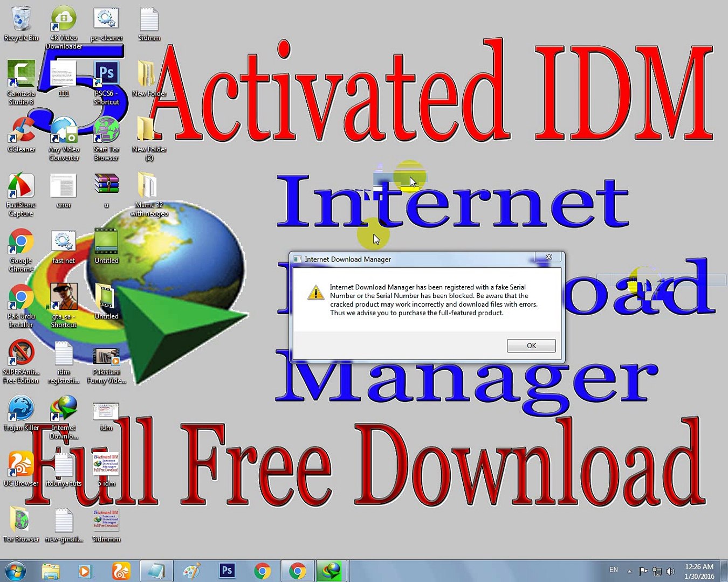Switch to Photoshop on the taskbar
Viewport: 728px width, 582px height.
tap(227, 571)
